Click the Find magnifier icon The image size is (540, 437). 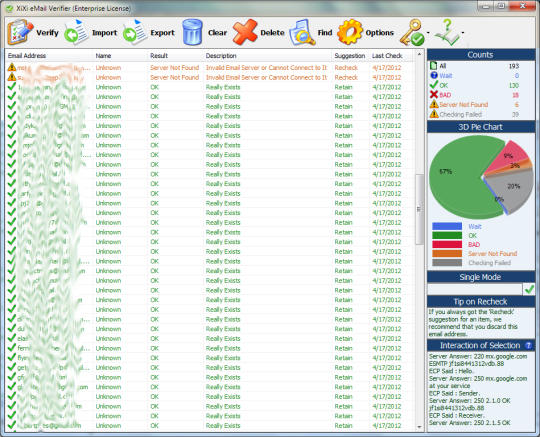[302, 32]
